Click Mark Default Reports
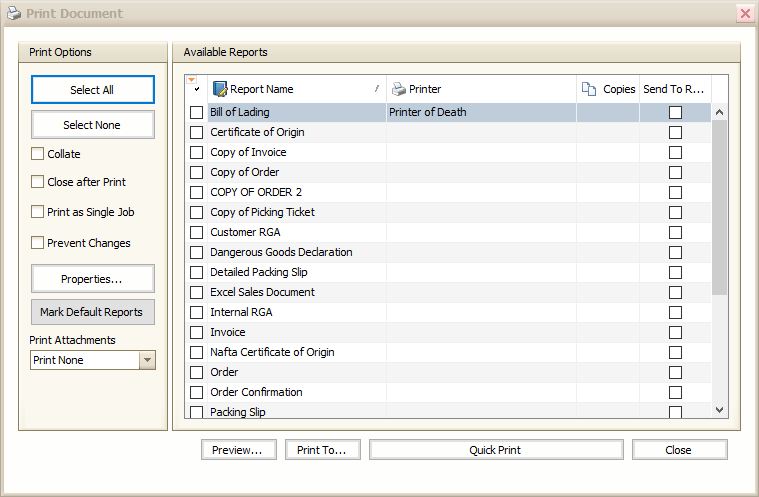The width and height of the screenshot is (759, 497). (x=92, y=312)
